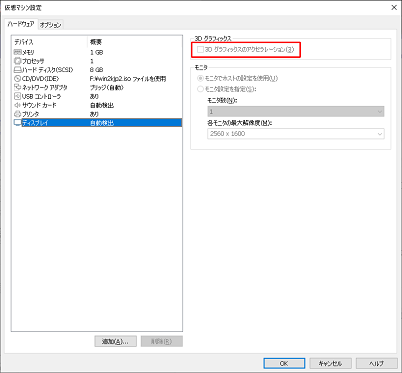Confirm with the OK button
This screenshot has height=373, width=402.
point(284,363)
